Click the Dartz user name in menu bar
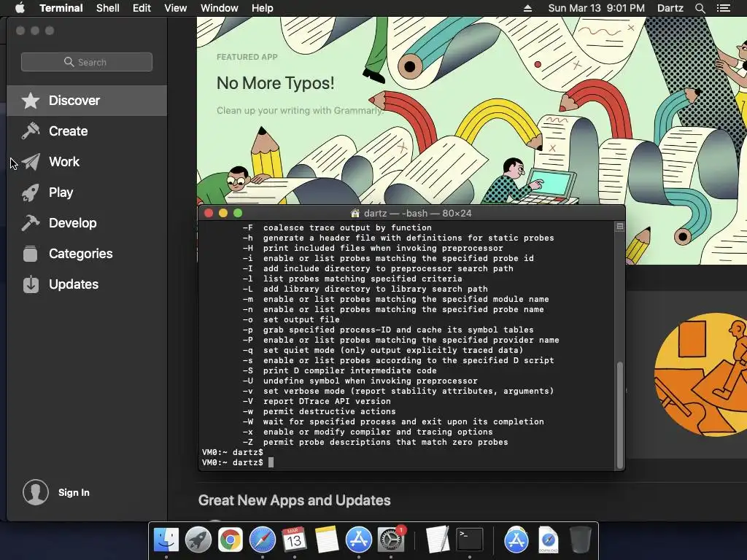This screenshot has height=560, width=747. tap(670, 8)
